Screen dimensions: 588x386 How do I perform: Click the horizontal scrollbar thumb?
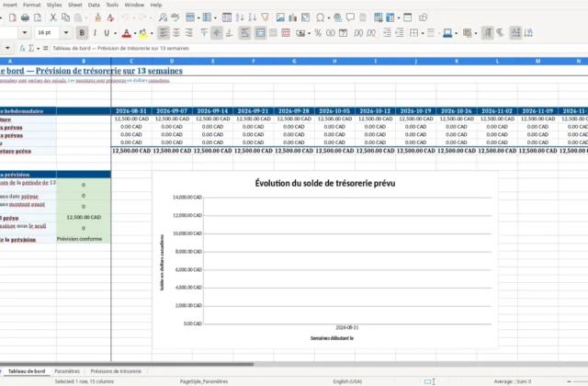click(127, 364)
